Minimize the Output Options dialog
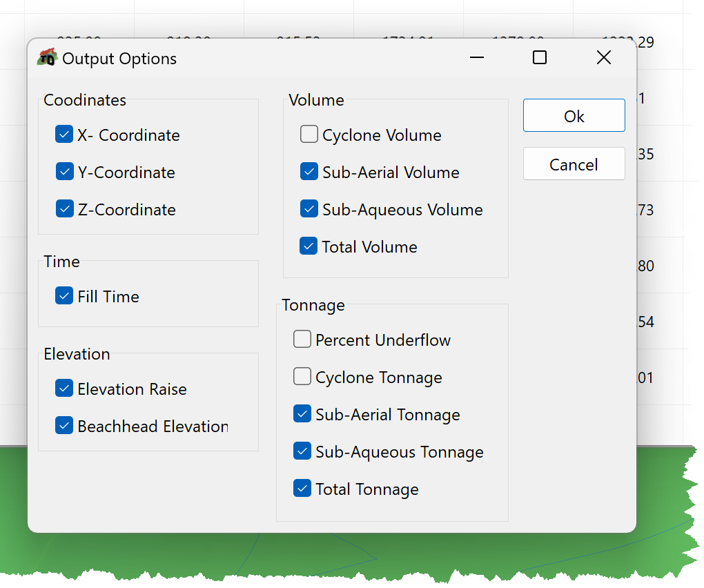The height and width of the screenshot is (588, 704). pos(476,57)
